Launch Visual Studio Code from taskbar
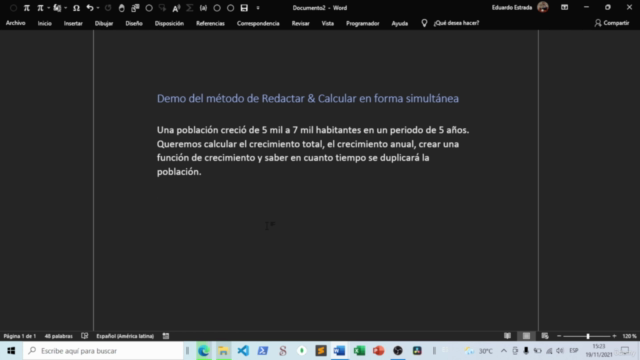 (x=243, y=351)
